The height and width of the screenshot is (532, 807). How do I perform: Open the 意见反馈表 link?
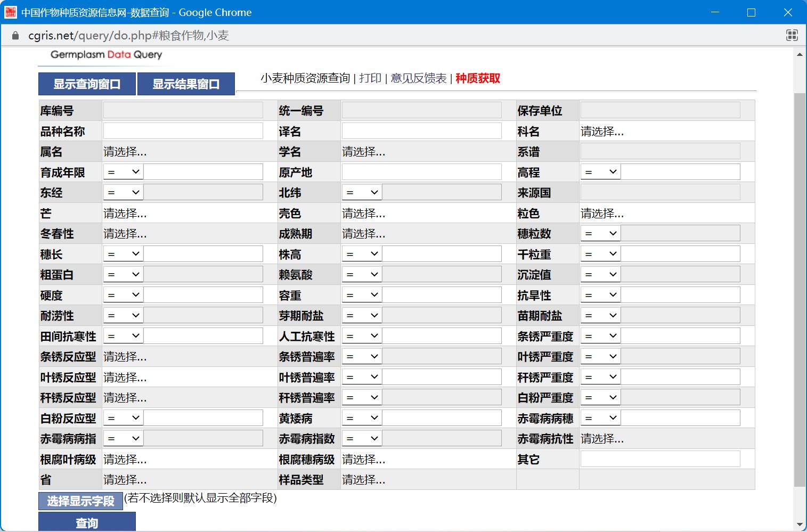tap(419, 78)
